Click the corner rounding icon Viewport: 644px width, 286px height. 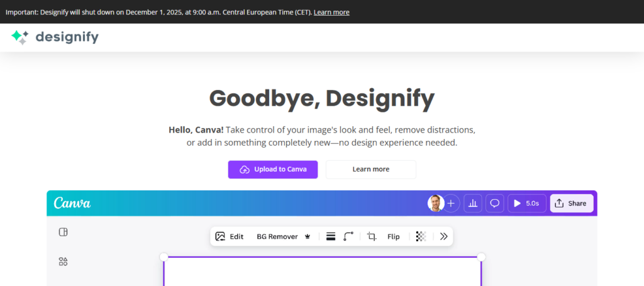(348, 236)
